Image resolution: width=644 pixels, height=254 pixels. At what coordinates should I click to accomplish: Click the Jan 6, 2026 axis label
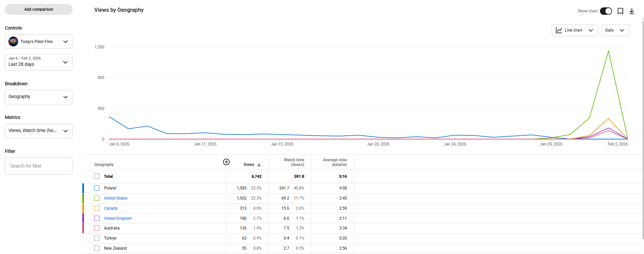(119, 144)
